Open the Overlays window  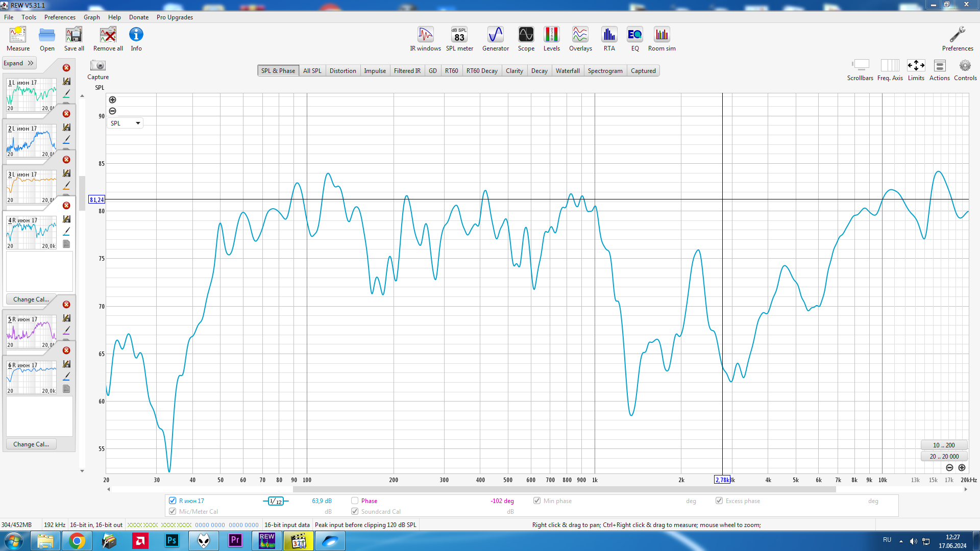pos(580,39)
